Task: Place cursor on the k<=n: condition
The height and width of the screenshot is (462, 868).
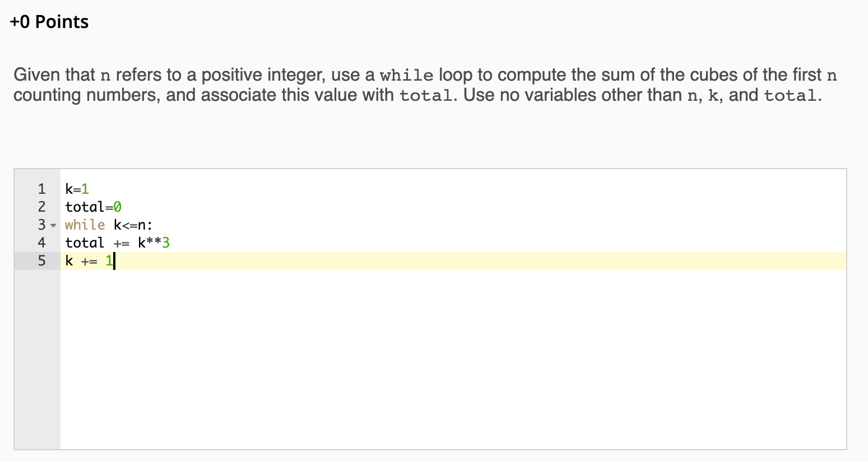Action: click(133, 225)
